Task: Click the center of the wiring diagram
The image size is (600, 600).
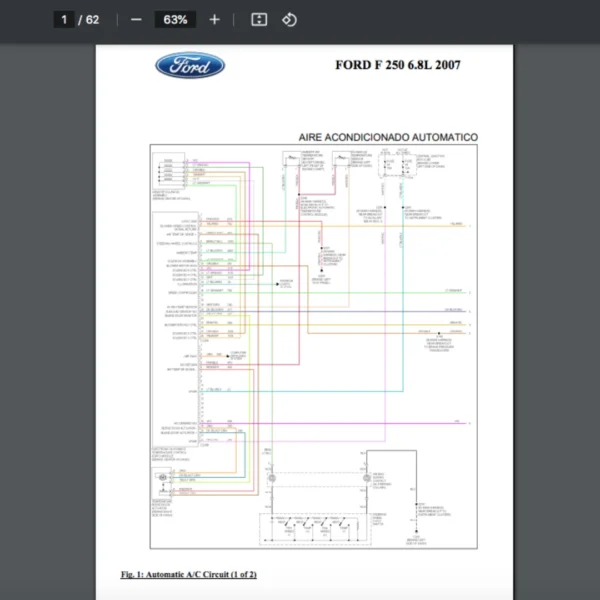Action: (x=313, y=346)
